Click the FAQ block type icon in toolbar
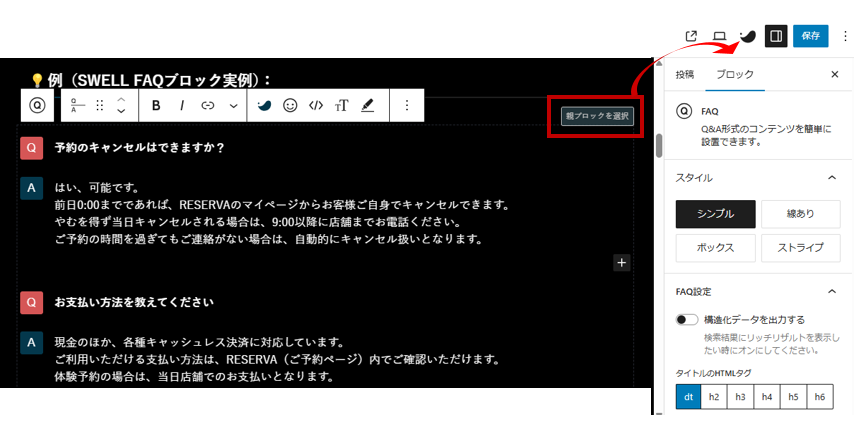 click(37, 106)
